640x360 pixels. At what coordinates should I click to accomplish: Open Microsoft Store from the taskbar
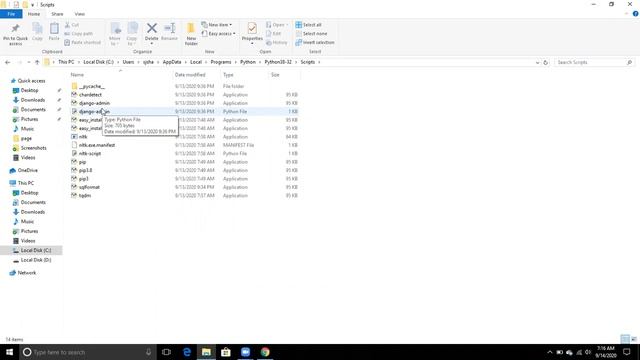pos(226,352)
